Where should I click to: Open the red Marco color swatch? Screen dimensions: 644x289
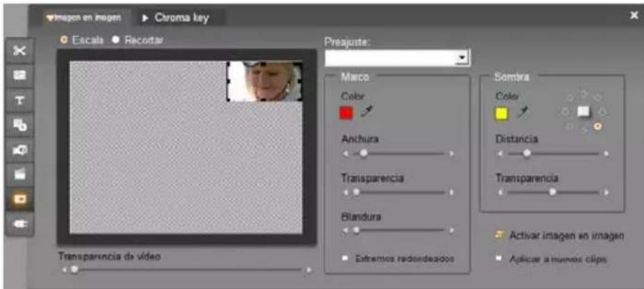346,112
